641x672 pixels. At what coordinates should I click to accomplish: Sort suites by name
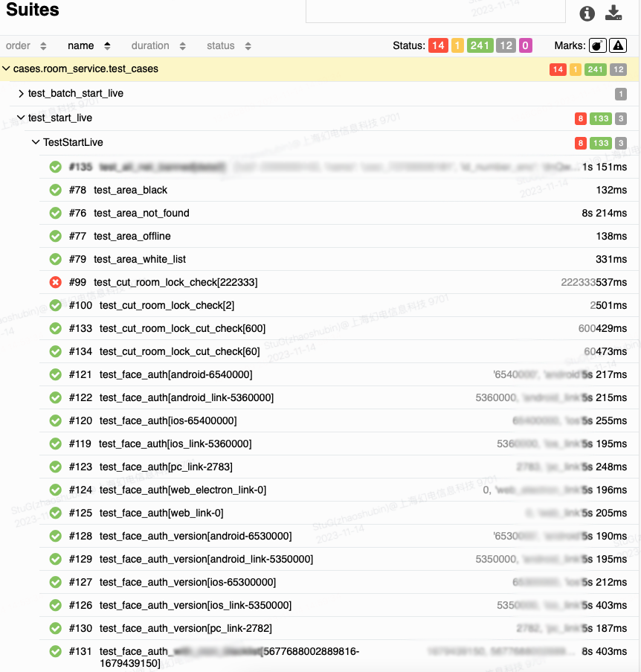pyautogui.click(x=89, y=46)
